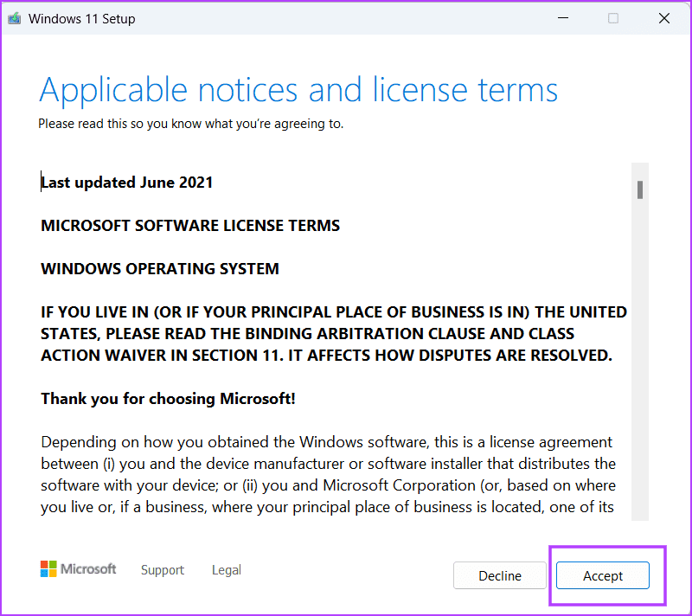Decline the license terms
This screenshot has width=692, height=616.
click(x=500, y=575)
